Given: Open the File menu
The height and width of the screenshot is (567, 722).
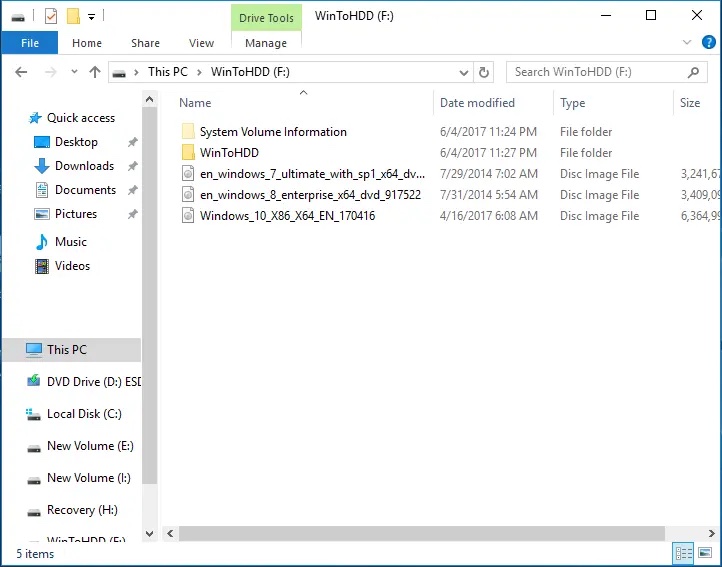Looking at the screenshot, I should click(x=30, y=43).
